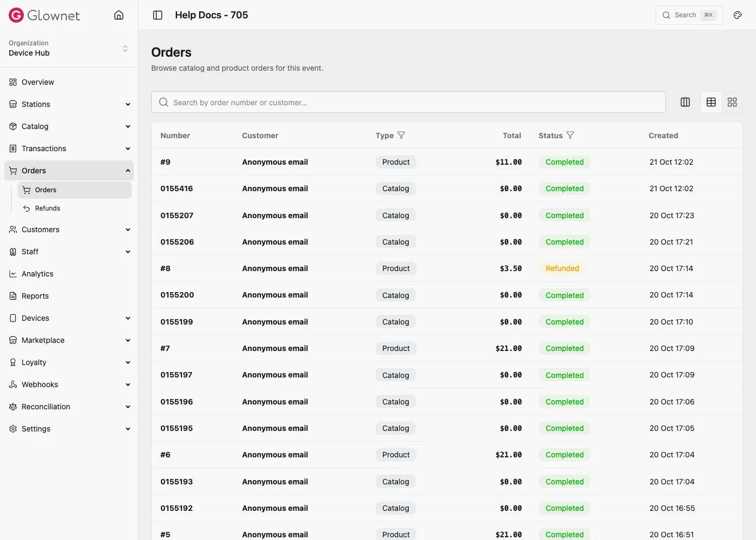Filter orders by Type funnel icon
The image size is (756, 540).
401,135
